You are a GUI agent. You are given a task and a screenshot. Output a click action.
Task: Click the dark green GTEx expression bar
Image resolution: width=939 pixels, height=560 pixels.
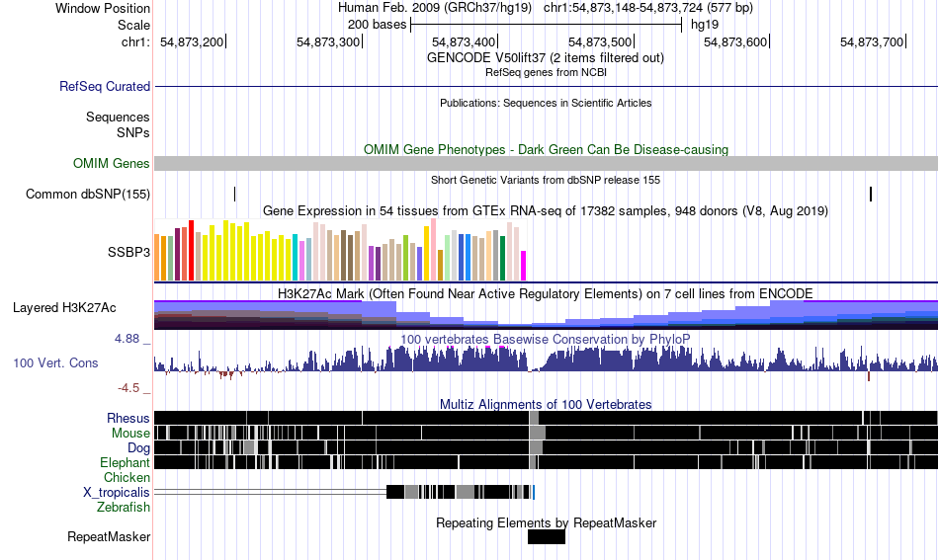pos(502,259)
